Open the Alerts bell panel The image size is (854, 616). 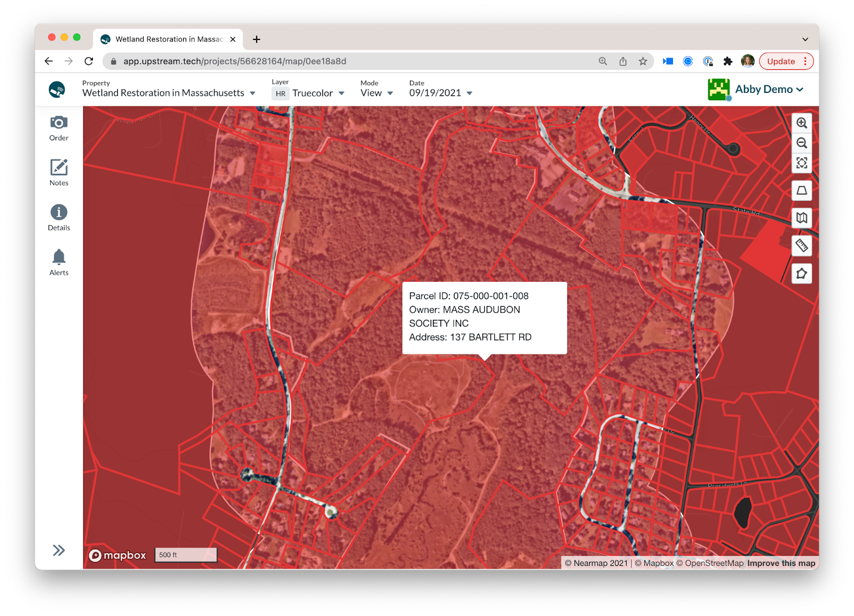click(x=59, y=262)
